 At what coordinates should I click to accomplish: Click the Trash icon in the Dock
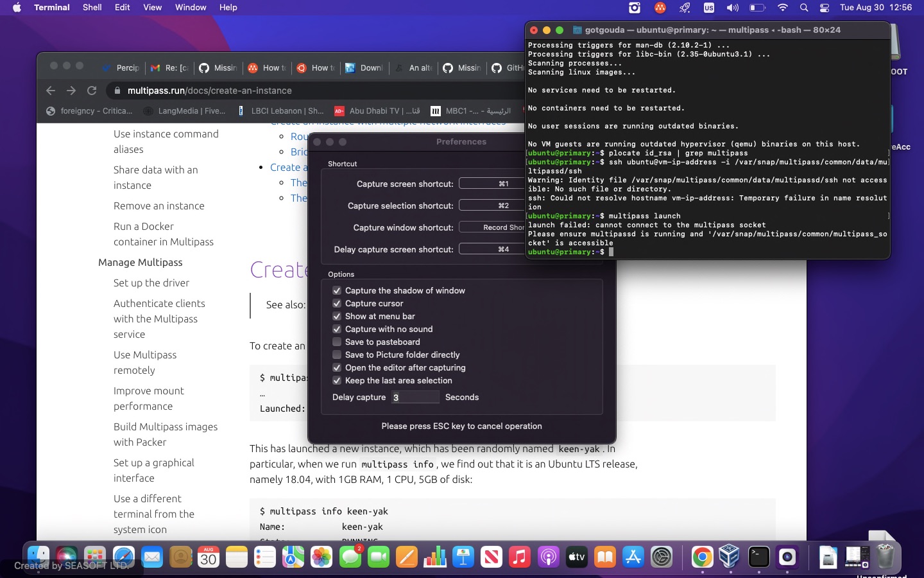886,558
